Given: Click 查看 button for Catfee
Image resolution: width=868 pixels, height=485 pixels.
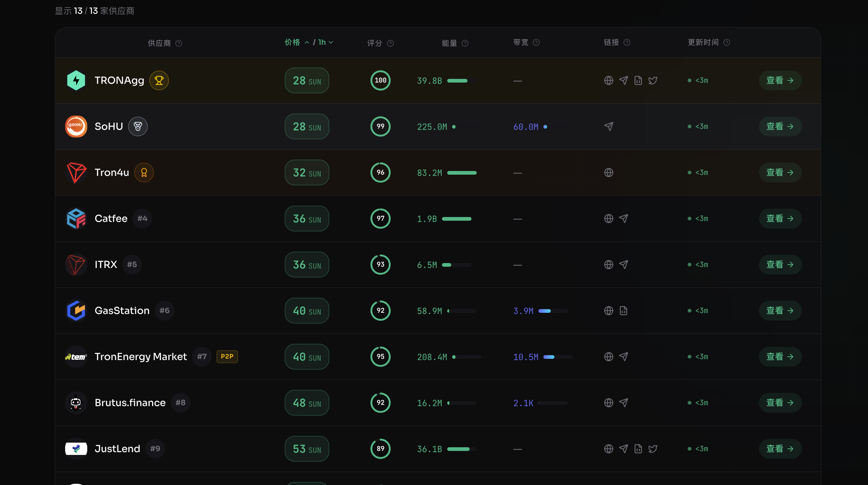Looking at the screenshot, I should click(x=780, y=219).
